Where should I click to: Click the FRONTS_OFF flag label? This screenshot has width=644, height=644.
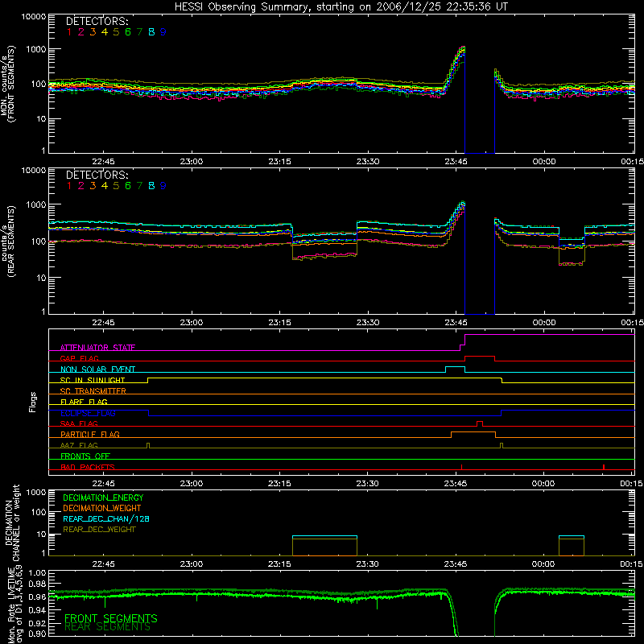pyautogui.click(x=85, y=456)
